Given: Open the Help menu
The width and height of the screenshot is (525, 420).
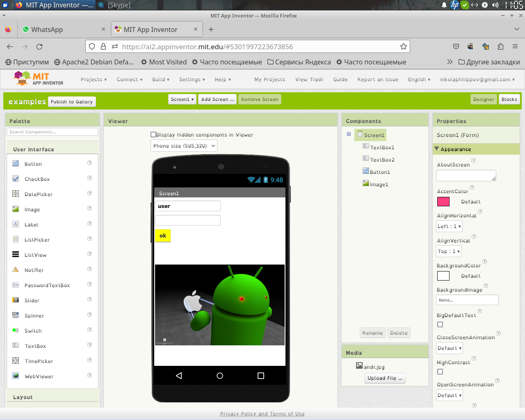Looking at the screenshot, I should pos(223,80).
